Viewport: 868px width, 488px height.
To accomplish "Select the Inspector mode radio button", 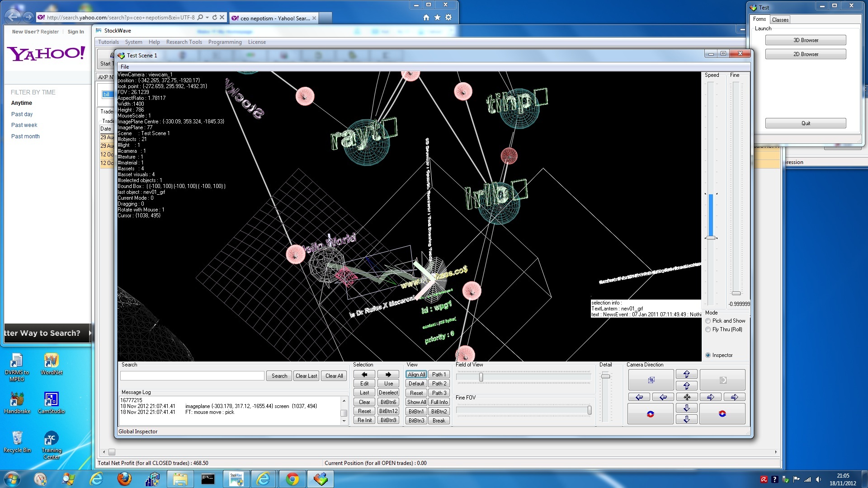I will pyautogui.click(x=708, y=355).
